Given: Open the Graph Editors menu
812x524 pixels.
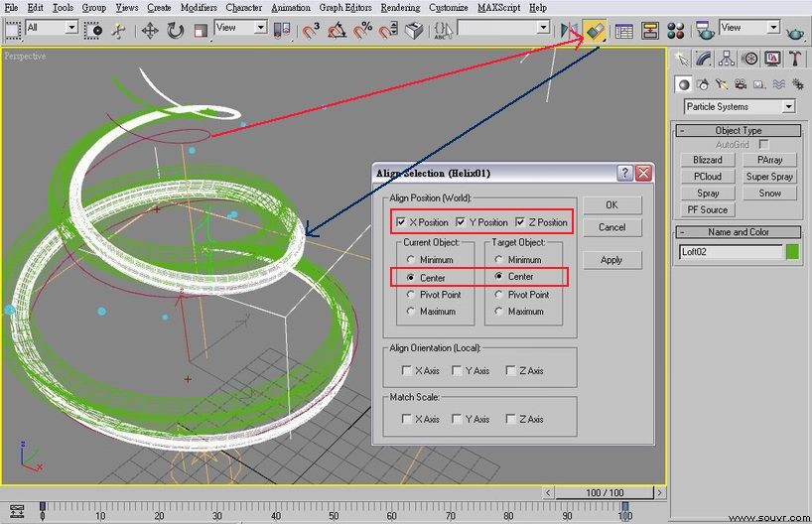Looking at the screenshot, I should 345,8.
